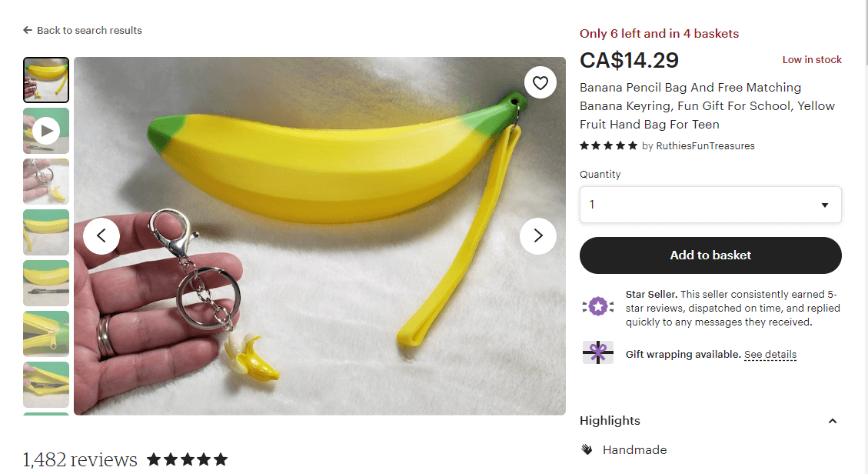Image resolution: width=868 pixels, height=474 pixels.
Task: Open See details for gift wrapping
Action: pyautogui.click(x=770, y=355)
